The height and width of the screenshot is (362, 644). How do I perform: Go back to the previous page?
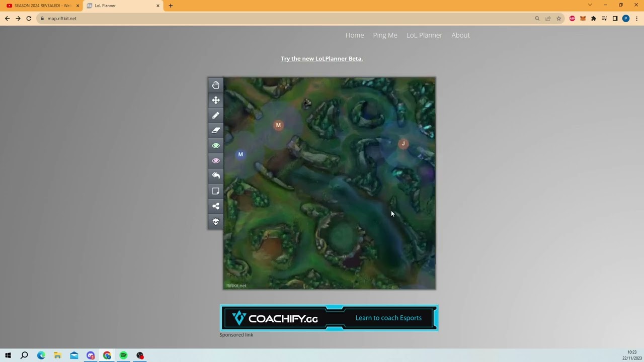[x=7, y=19]
